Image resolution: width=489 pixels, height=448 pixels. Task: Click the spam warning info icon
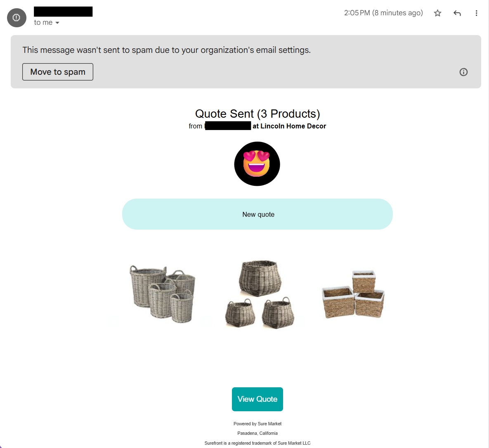click(x=463, y=72)
